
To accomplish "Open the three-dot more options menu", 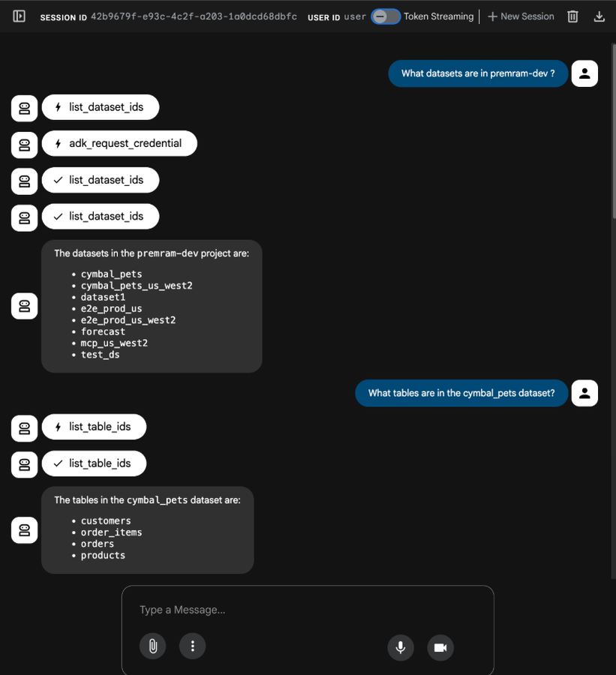I will click(x=192, y=646).
